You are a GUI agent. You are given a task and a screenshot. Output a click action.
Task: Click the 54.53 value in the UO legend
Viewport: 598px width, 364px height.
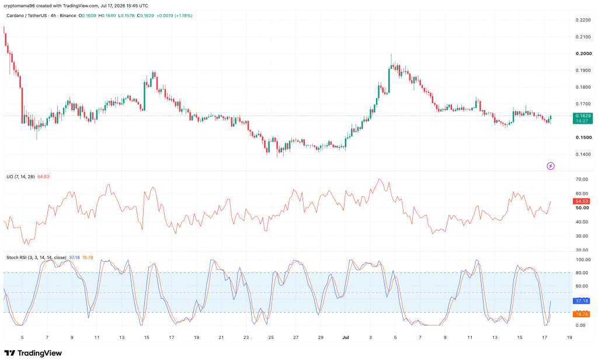43,177
